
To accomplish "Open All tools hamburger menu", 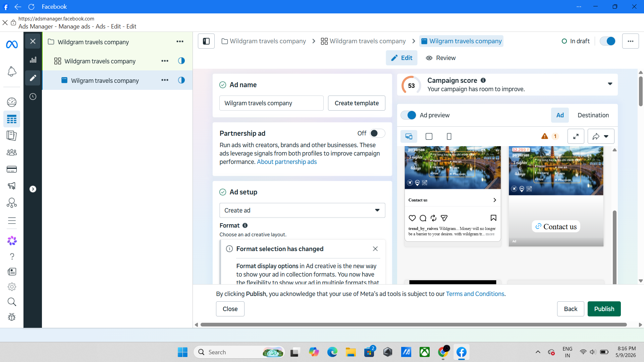I will [x=12, y=221].
